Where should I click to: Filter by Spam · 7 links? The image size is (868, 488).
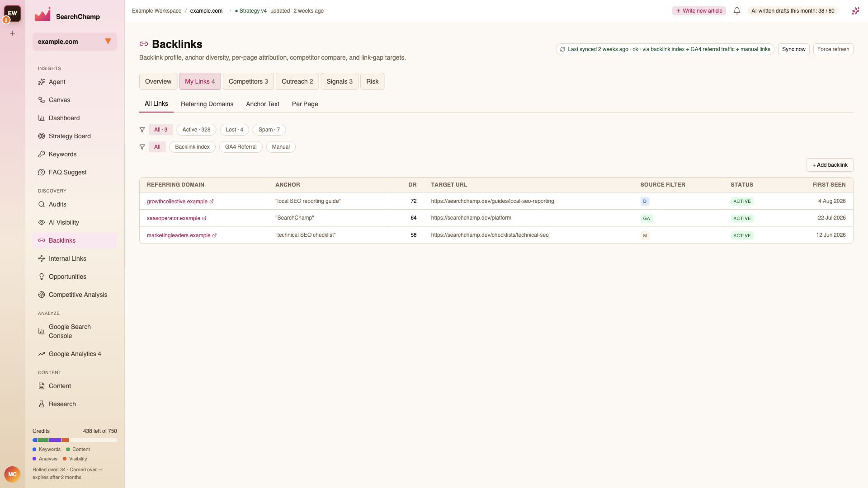coord(269,130)
